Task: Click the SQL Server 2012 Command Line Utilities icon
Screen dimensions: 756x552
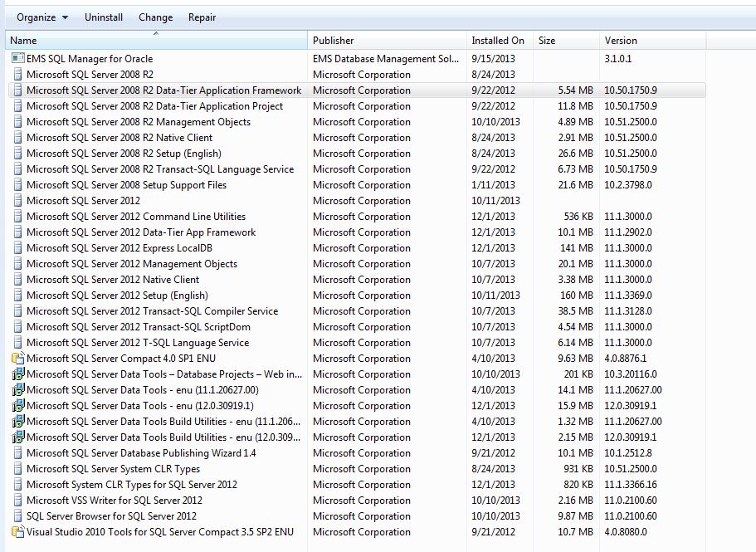Action: 17,217
